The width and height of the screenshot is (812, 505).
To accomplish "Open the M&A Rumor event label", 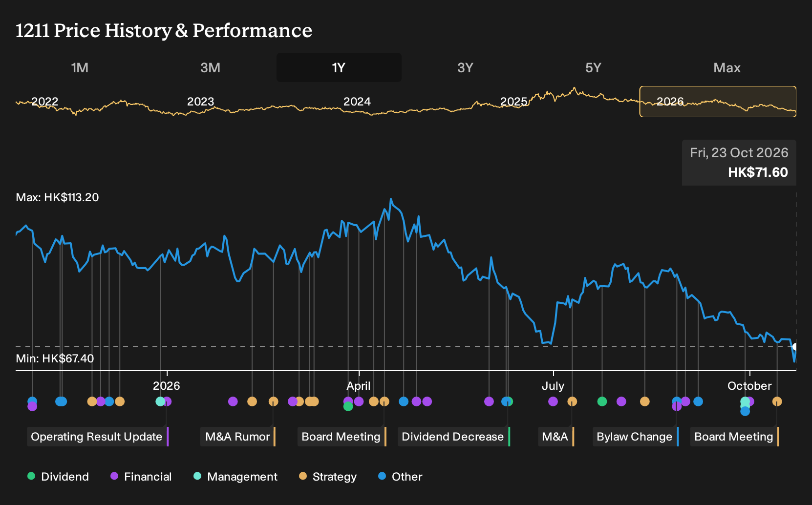I will tap(238, 437).
